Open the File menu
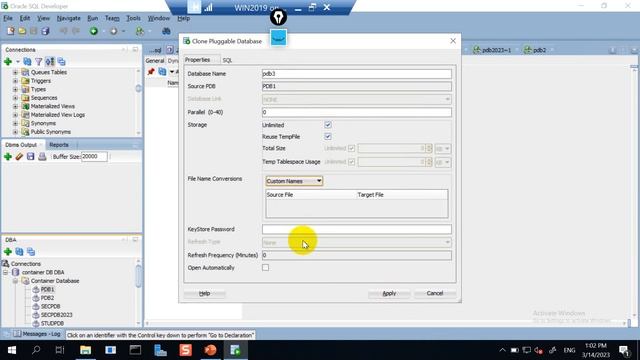The width and height of the screenshot is (640, 360). click(8, 18)
